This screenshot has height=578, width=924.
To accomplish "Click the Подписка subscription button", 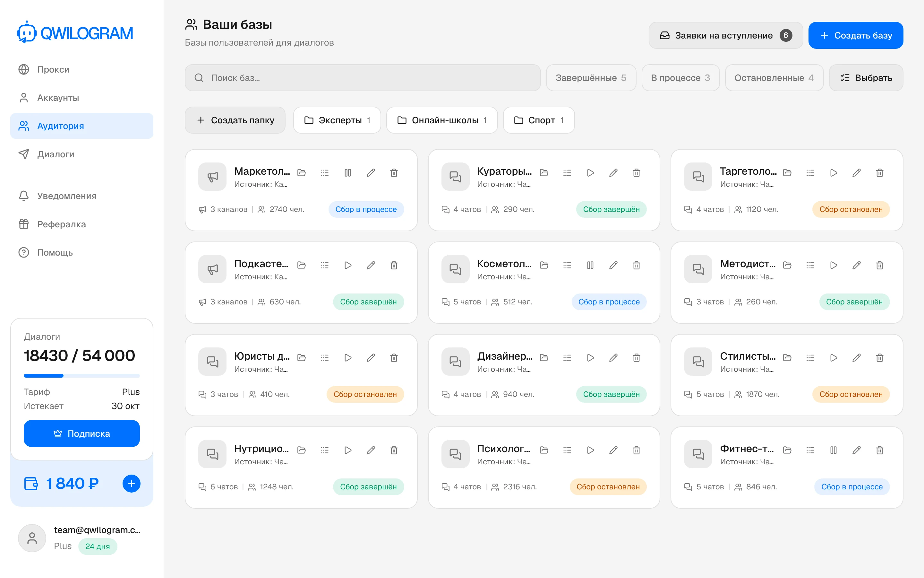I will click(x=82, y=433).
